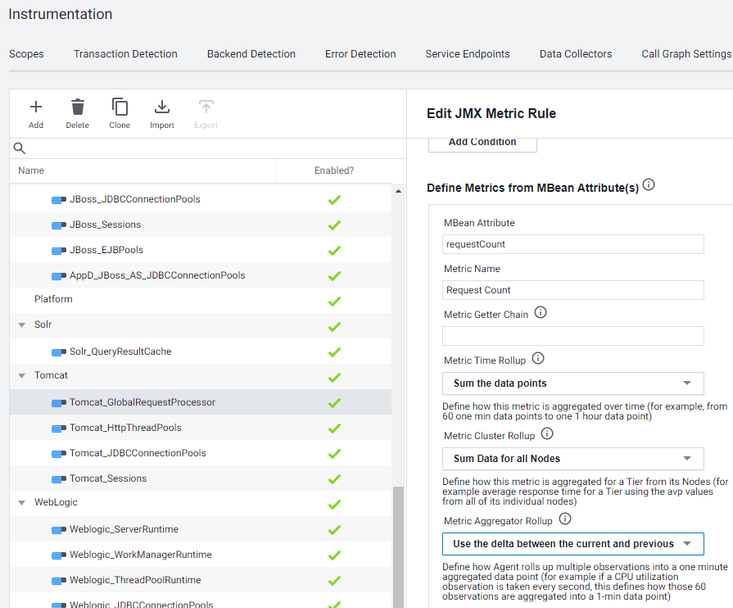Click the Delete trash icon
The image size is (733, 608).
point(77,108)
